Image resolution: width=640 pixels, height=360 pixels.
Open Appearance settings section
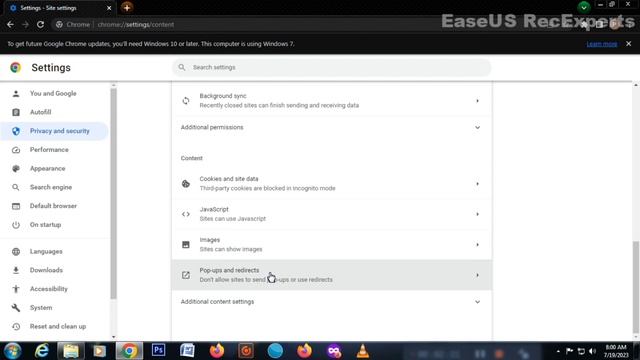click(47, 169)
